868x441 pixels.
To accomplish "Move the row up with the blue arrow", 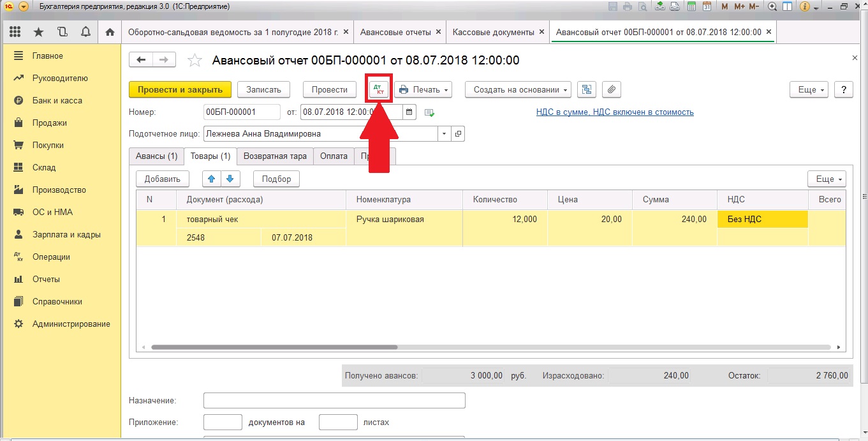I will [211, 179].
